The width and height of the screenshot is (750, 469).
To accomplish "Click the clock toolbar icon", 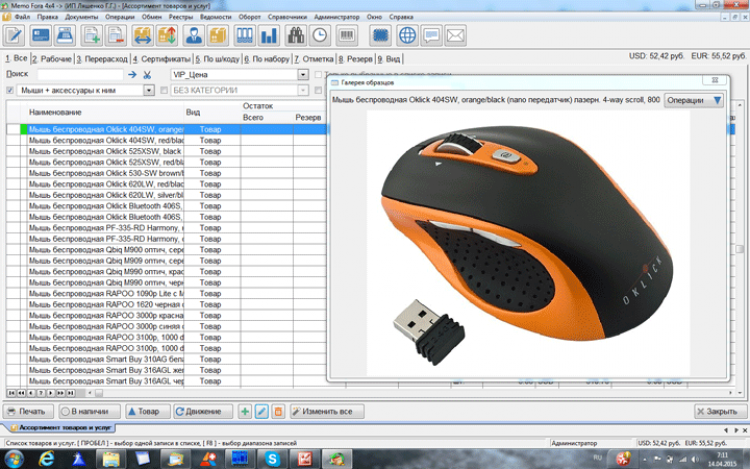I will click(320, 36).
